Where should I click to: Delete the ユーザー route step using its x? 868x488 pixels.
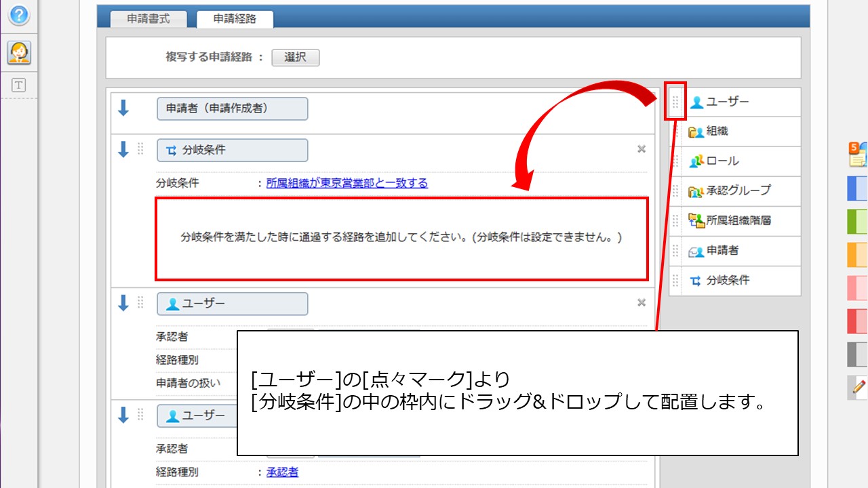642,303
